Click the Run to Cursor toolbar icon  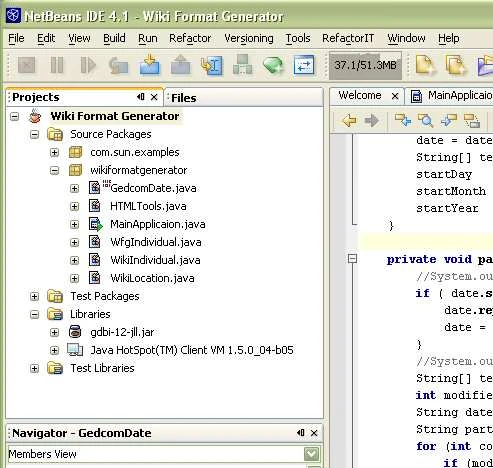pos(211,65)
